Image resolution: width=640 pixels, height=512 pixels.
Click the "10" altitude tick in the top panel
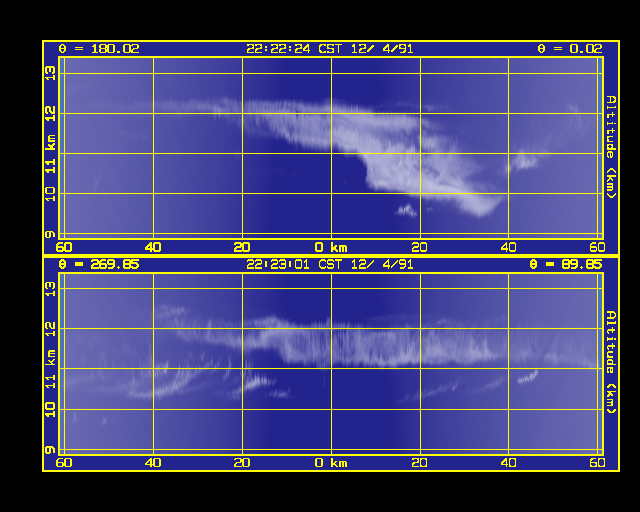point(50,194)
